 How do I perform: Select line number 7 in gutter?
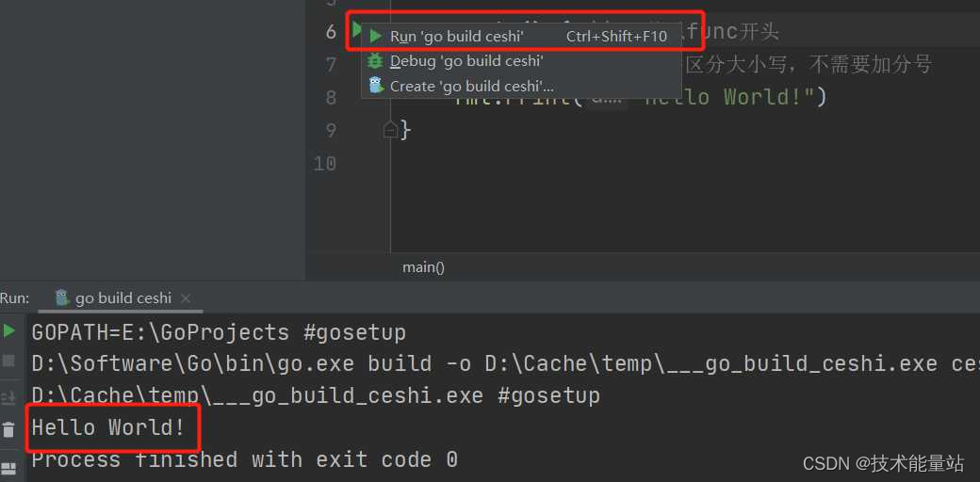(x=331, y=64)
